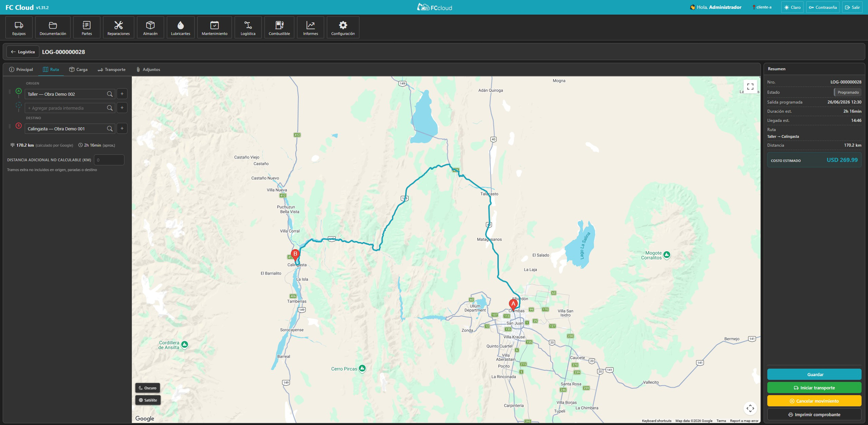Open the Lubricantes module

pyautogui.click(x=181, y=27)
